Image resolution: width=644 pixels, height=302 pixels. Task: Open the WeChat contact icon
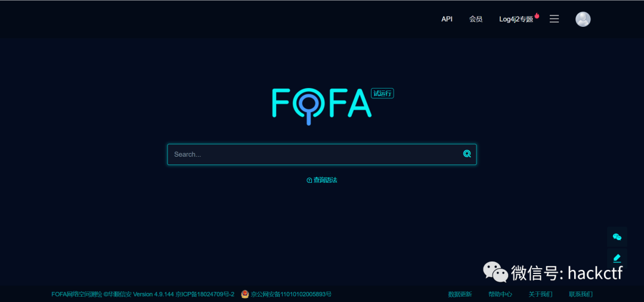click(x=617, y=236)
